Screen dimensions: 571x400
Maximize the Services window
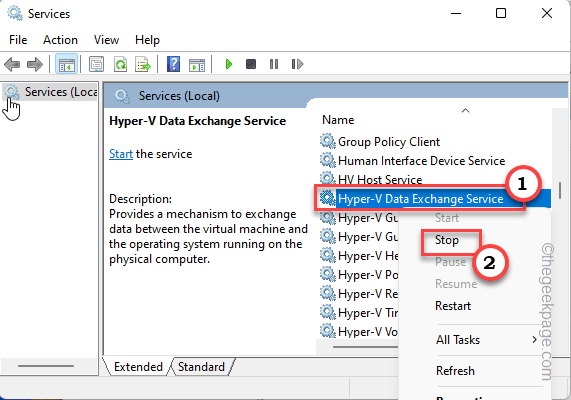click(x=501, y=13)
